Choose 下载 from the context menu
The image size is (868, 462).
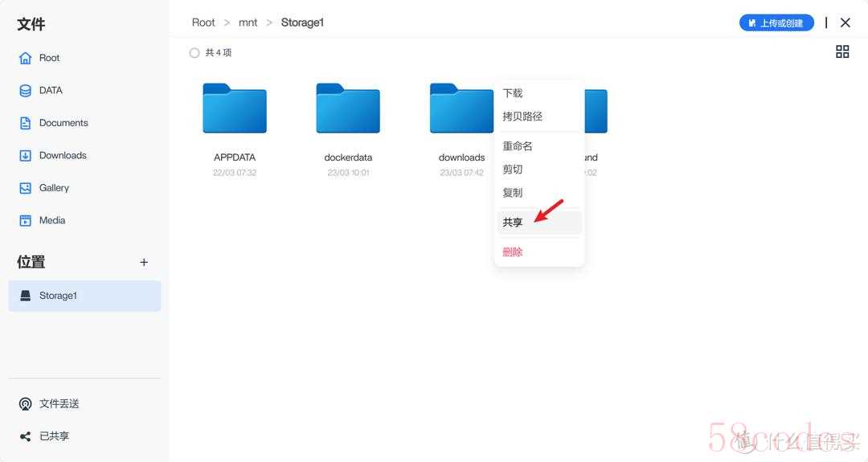point(513,93)
